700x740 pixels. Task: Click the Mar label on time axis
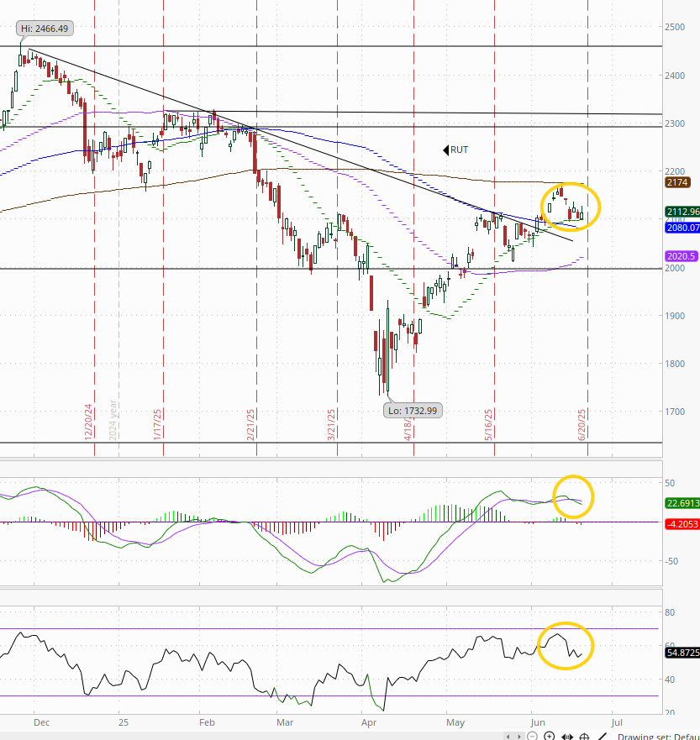point(285,722)
